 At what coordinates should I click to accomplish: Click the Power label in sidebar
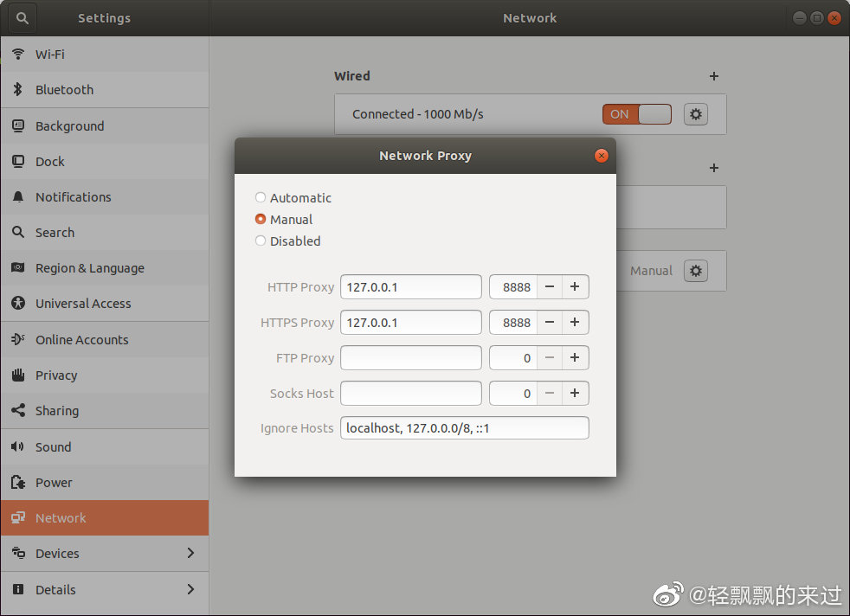click(x=54, y=483)
